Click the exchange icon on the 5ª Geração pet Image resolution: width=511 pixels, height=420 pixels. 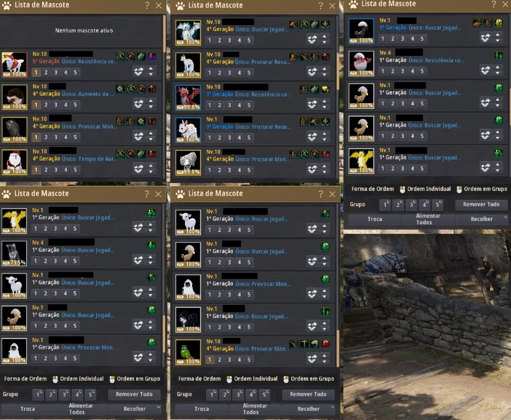(139, 71)
